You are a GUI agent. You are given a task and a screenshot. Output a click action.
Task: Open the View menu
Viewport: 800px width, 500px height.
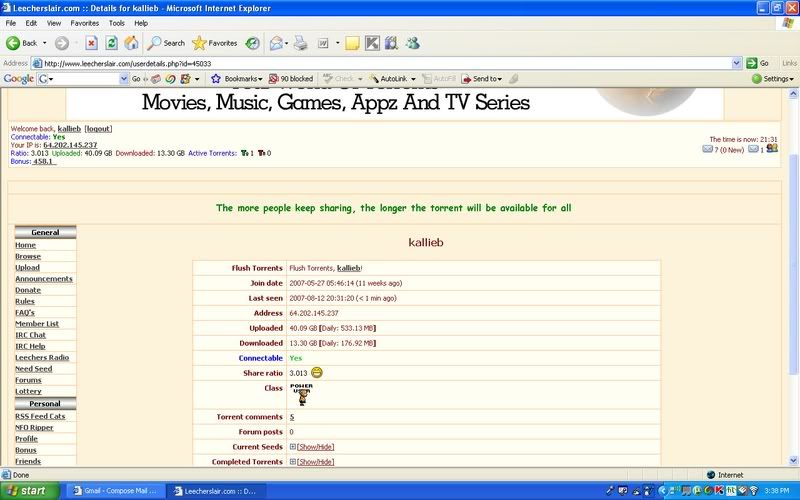point(54,23)
